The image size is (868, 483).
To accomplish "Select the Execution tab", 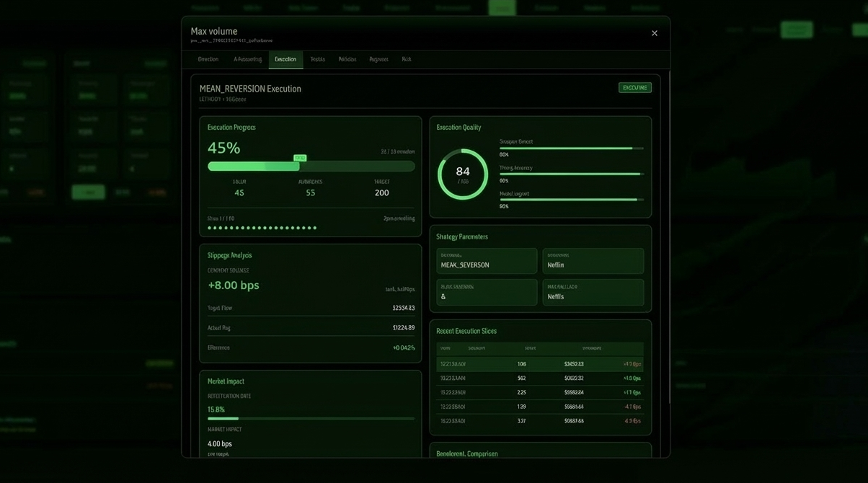I will pyautogui.click(x=285, y=59).
